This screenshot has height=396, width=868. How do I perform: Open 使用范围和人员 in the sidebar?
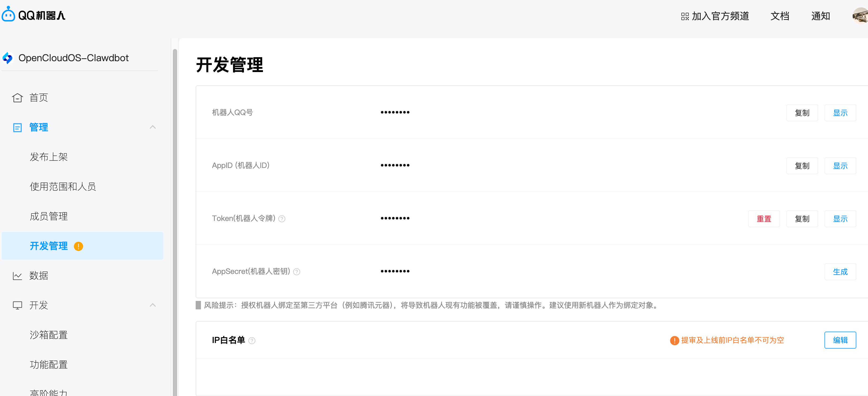[x=63, y=186]
